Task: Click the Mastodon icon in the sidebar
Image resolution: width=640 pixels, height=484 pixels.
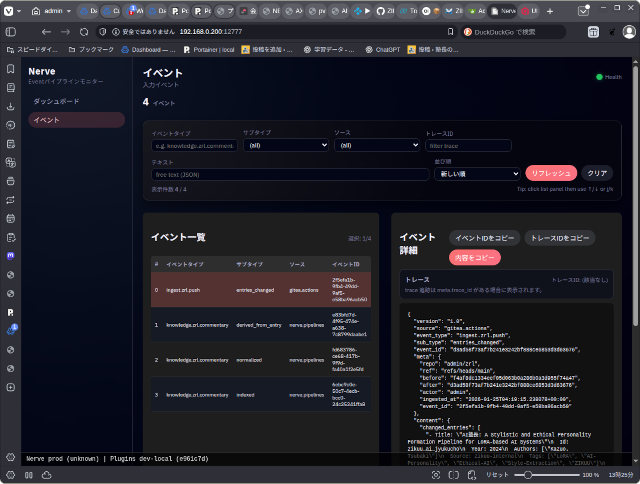Action: 10,255
